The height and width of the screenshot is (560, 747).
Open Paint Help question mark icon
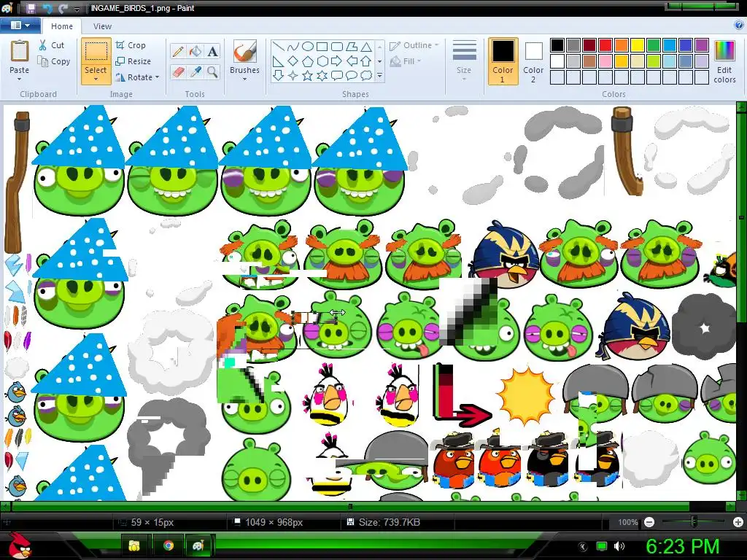(739, 26)
